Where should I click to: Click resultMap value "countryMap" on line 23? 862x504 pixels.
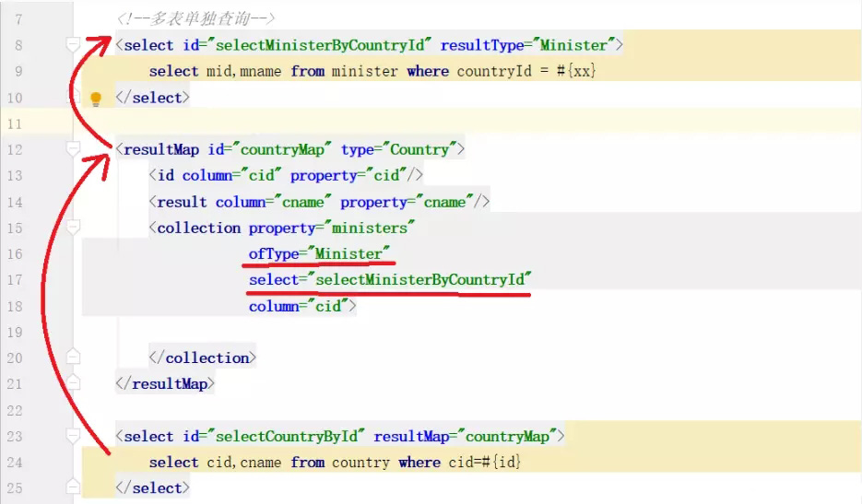point(507,436)
